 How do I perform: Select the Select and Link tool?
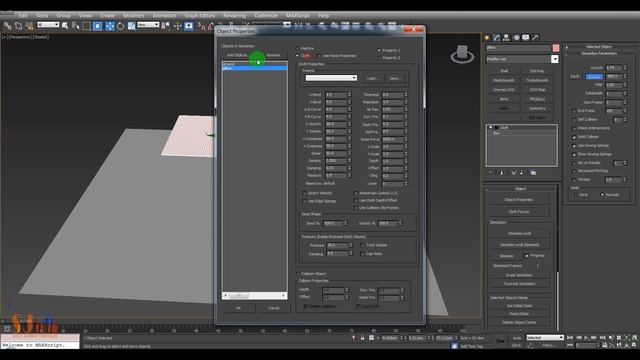coord(7,26)
